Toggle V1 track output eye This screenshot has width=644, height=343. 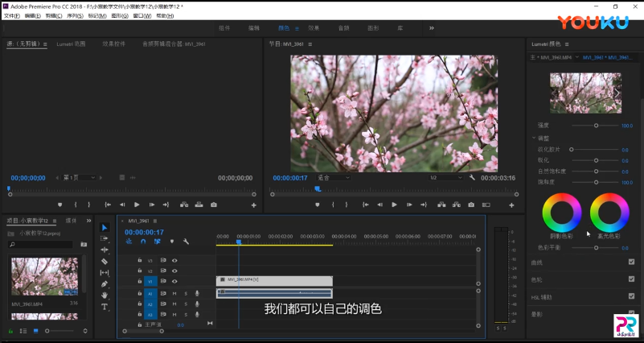[x=174, y=281]
